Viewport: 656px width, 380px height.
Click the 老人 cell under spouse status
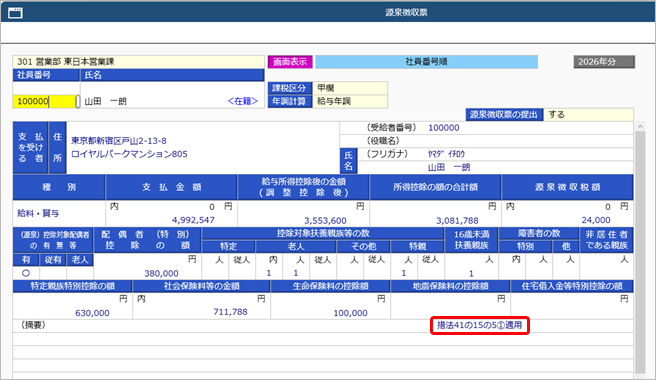click(x=80, y=273)
